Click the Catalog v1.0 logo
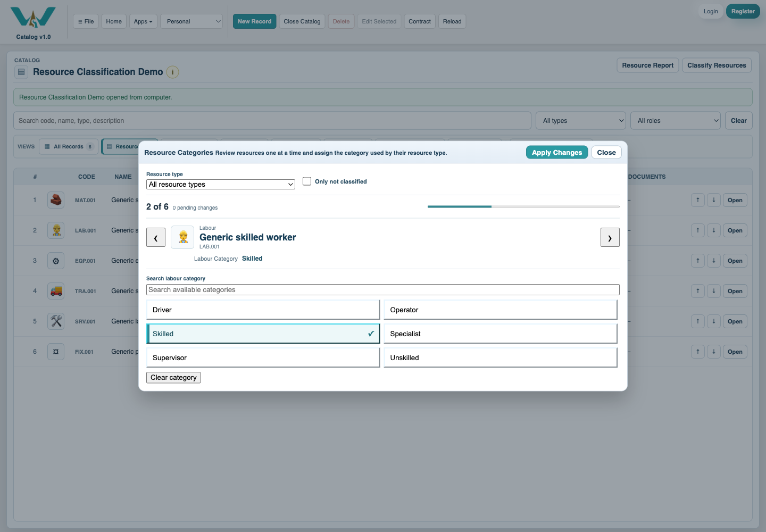 [33, 23]
